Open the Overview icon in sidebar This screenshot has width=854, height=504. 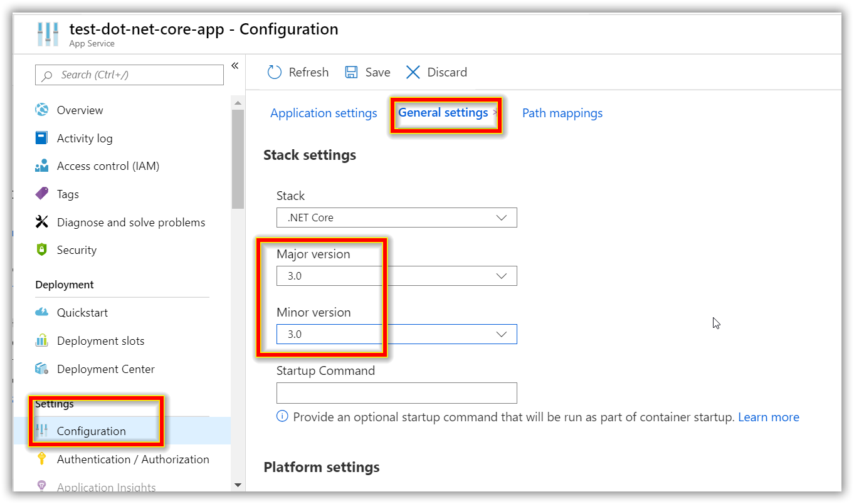click(42, 110)
